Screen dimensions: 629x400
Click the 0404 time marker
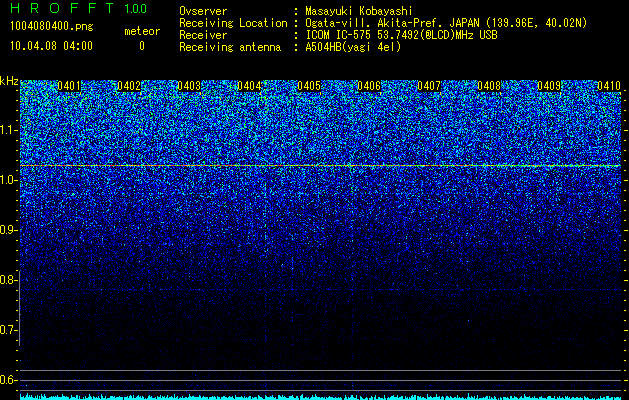(x=249, y=86)
